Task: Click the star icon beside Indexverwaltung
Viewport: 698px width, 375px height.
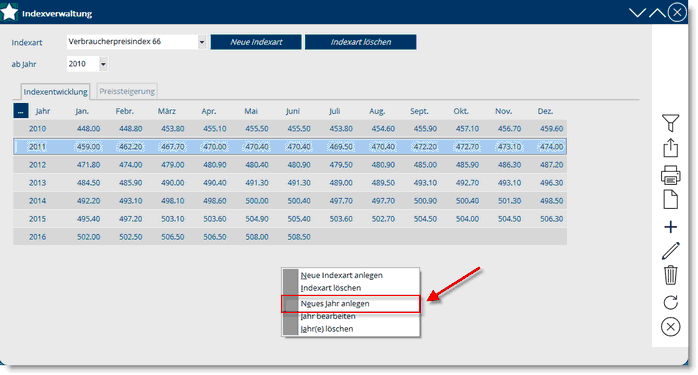Action: [x=9, y=12]
